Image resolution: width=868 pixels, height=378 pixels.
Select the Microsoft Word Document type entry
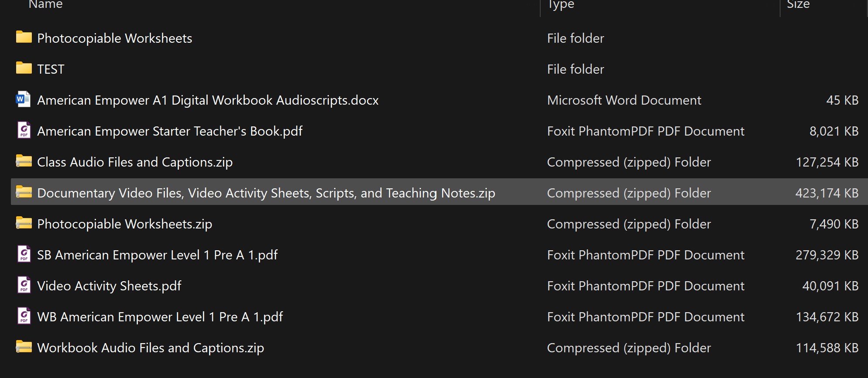pyautogui.click(x=624, y=100)
